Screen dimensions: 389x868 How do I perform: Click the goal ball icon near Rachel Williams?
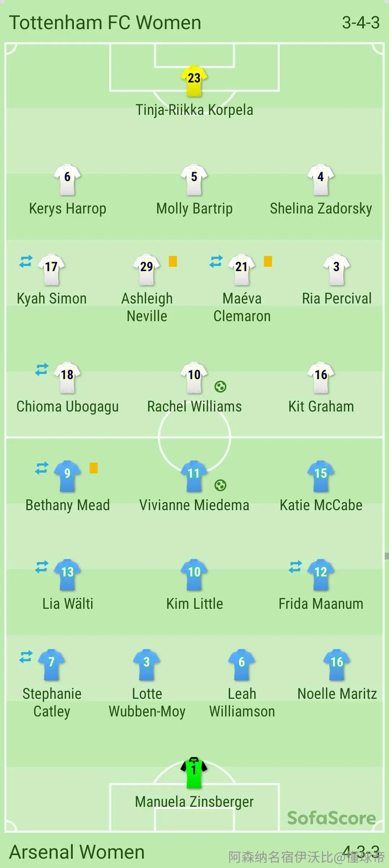click(220, 387)
